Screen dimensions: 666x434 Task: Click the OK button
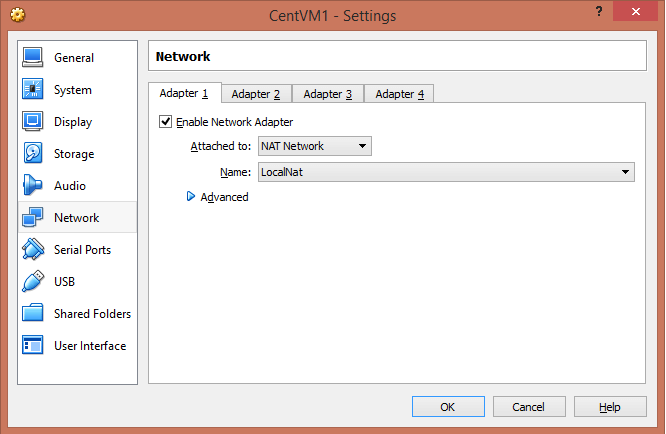[x=448, y=407]
